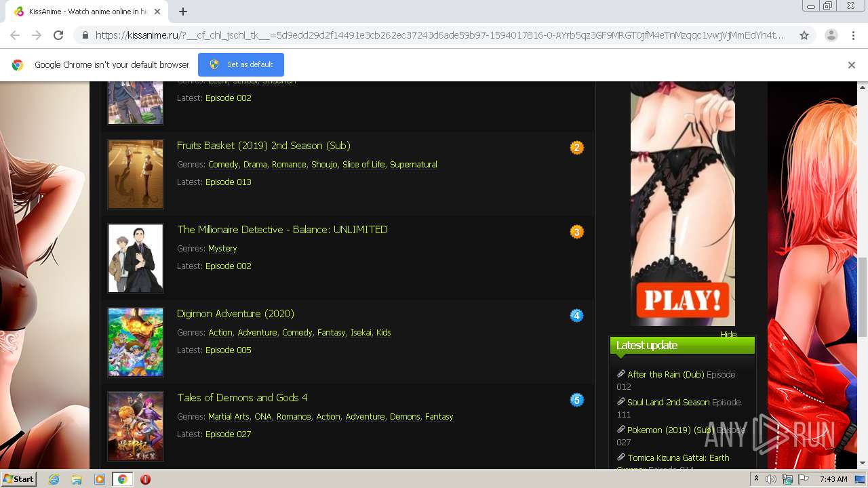This screenshot has width=868, height=488.
Task: Open the Latest update tab header
Action: [682, 346]
